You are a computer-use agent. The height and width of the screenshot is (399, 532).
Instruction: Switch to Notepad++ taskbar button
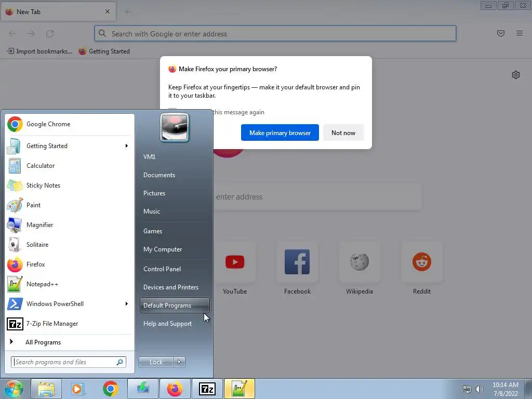coord(239,389)
